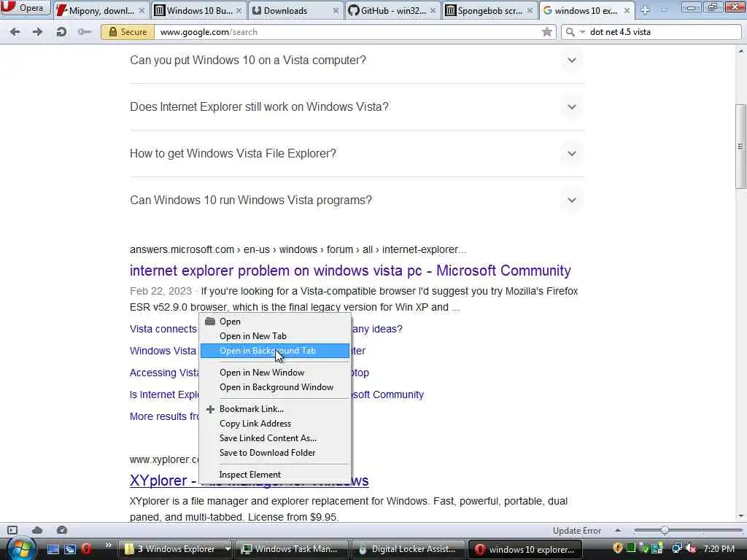Open the 'Vista connects' sublink

pyautogui.click(x=163, y=329)
